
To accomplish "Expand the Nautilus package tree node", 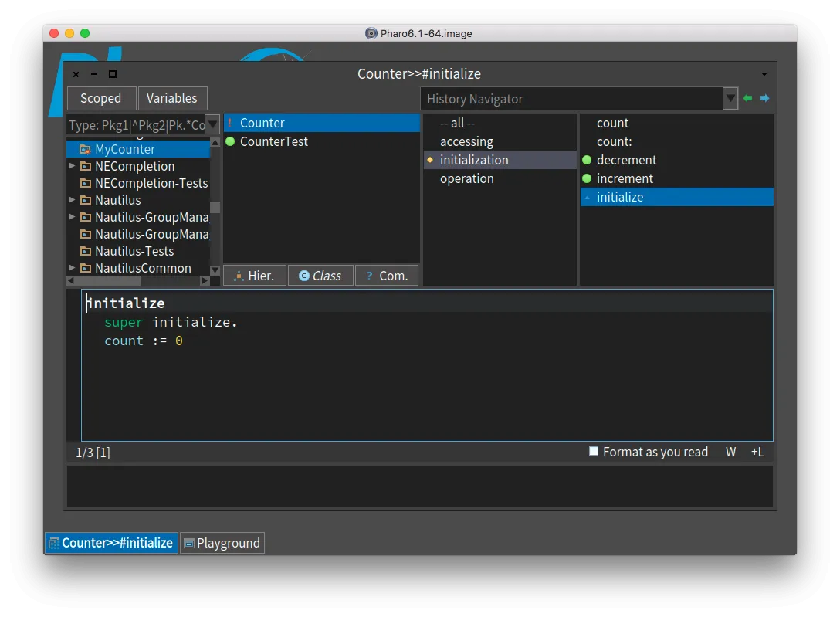I will [x=72, y=200].
